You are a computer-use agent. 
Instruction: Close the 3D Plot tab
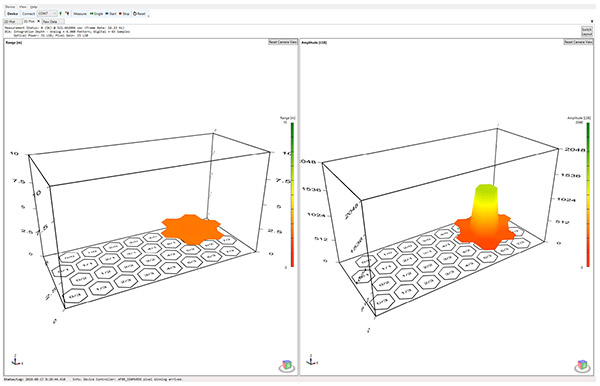pos(38,21)
